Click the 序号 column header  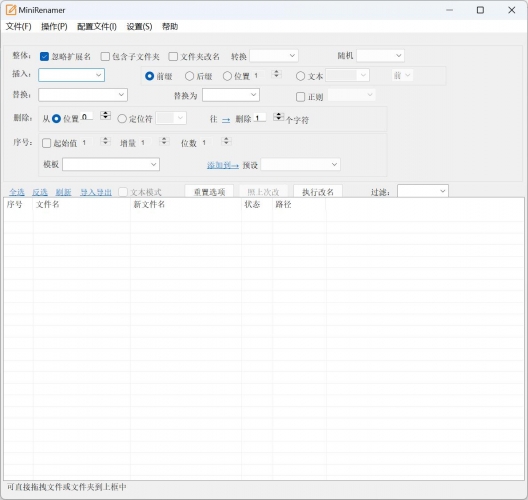click(19, 204)
